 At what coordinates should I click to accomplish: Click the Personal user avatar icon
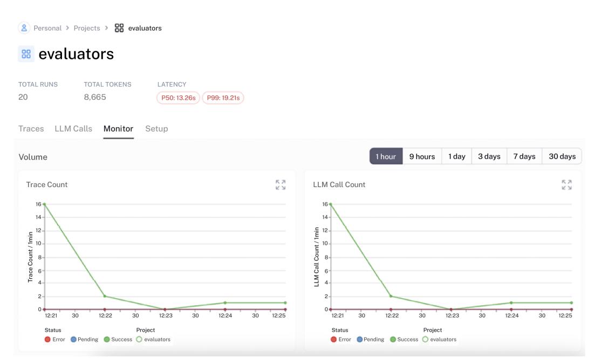24,28
